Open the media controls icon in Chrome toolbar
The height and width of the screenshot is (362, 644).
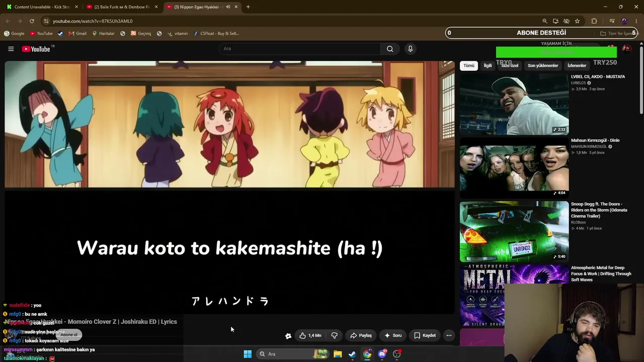point(612,21)
